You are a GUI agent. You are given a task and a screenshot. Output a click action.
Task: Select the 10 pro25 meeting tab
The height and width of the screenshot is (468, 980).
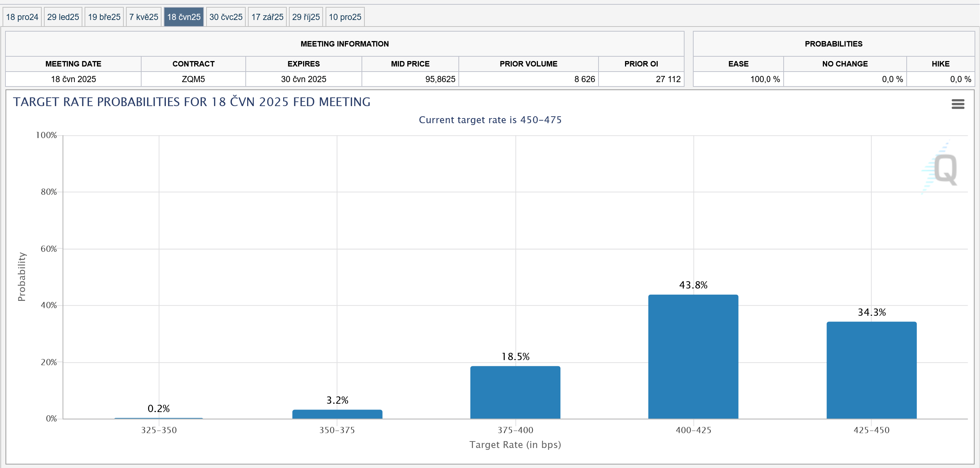tap(345, 17)
